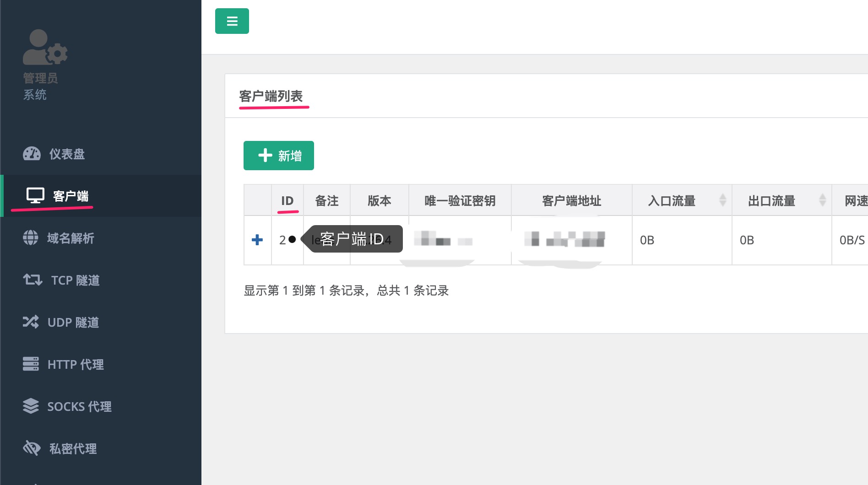Open 仪表盘 menu item
Screen dimensions: 868x485
101,154
